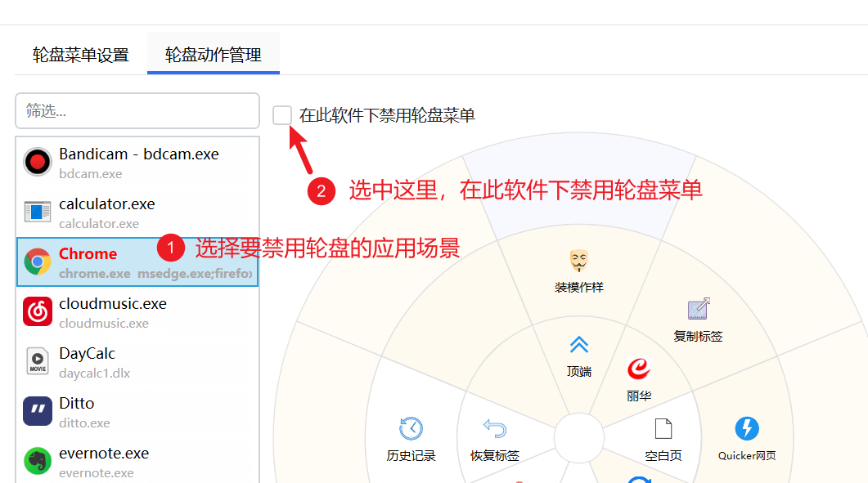This screenshot has height=483, width=868.
Task: Click the 恢复标签 label text
Action: (495, 456)
